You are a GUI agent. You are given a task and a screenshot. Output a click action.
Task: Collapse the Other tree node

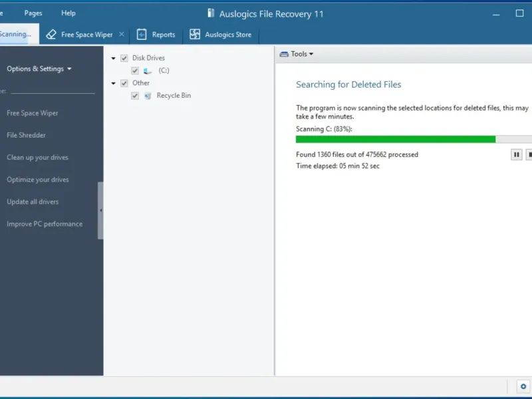114,84
